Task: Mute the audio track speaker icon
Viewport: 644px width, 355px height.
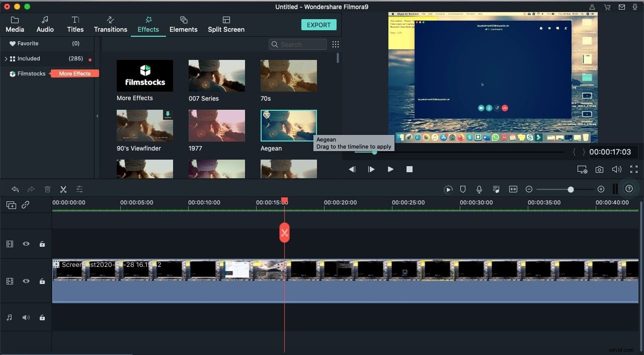Action: click(26, 318)
